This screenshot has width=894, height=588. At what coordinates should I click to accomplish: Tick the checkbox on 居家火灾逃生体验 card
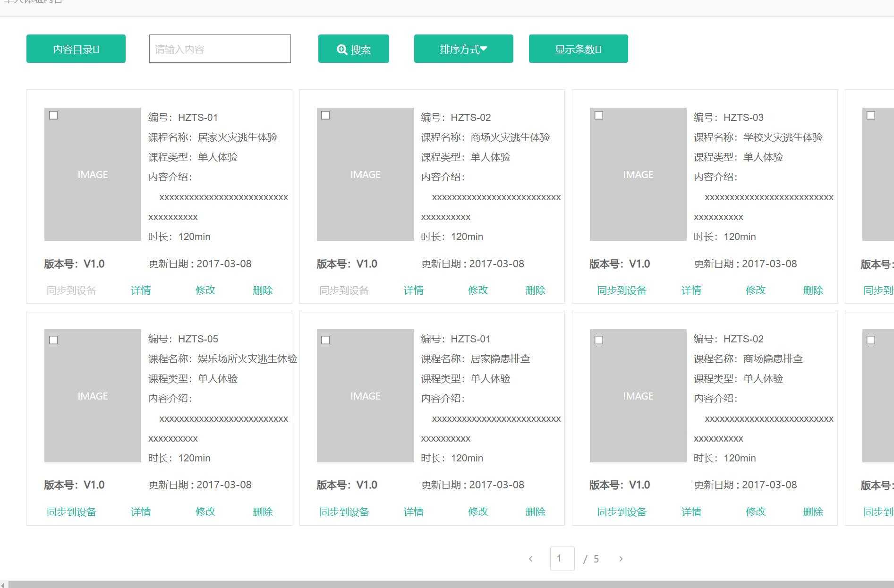point(53,115)
